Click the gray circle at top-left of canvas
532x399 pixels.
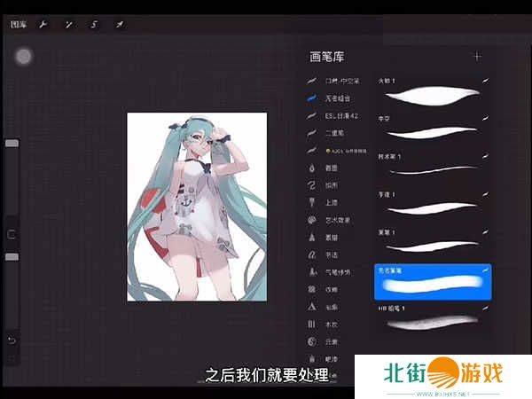(24, 57)
